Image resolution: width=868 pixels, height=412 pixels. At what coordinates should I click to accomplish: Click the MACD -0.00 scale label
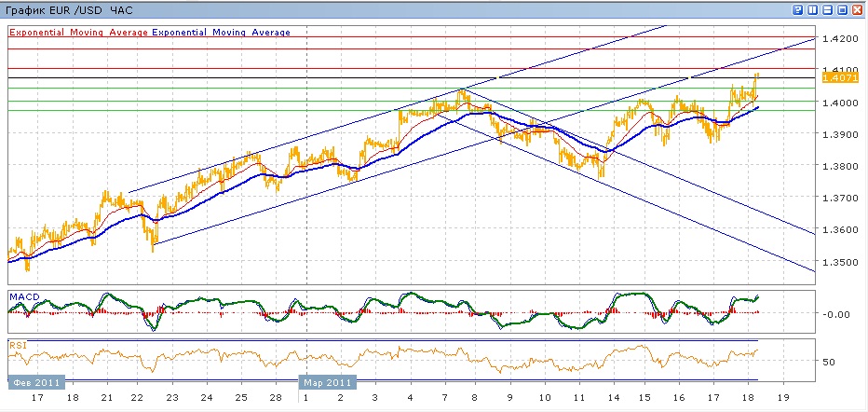tap(836, 314)
